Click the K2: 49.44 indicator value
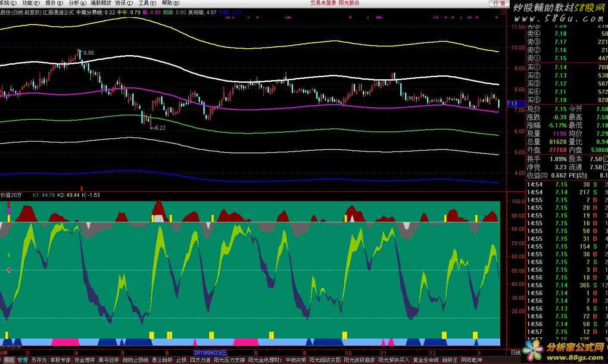The width and height of the screenshot is (608, 364). [69, 195]
